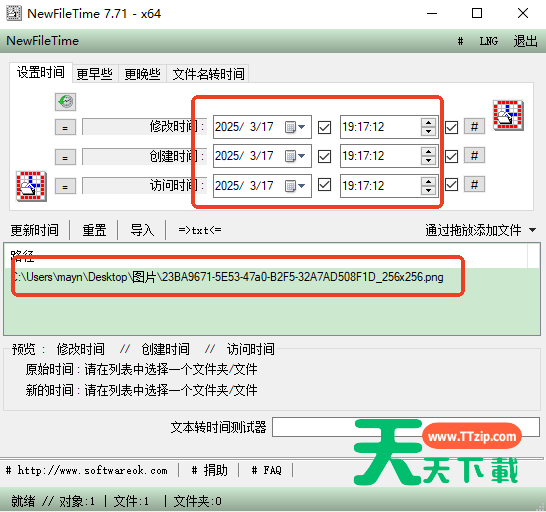546x512 pixels.
Task: Click the large file-time icon on the right
Action: (508, 115)
